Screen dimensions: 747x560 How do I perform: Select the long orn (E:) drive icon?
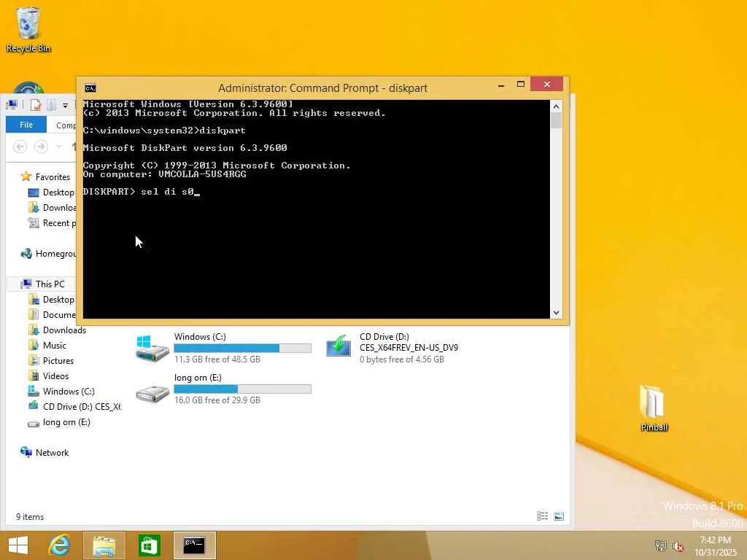pos(152,393)
